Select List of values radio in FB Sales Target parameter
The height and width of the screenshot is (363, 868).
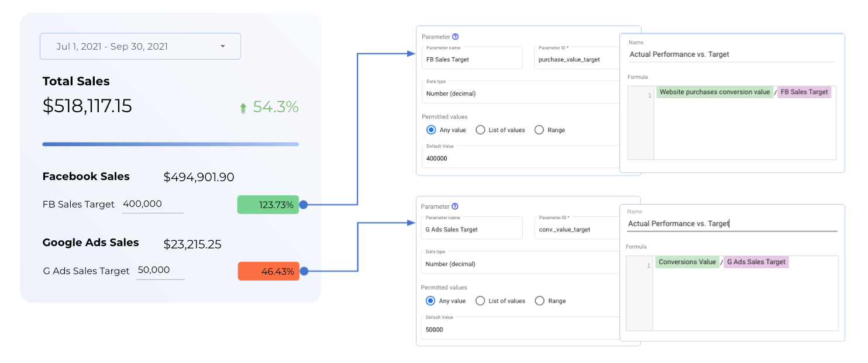[481, 130]
